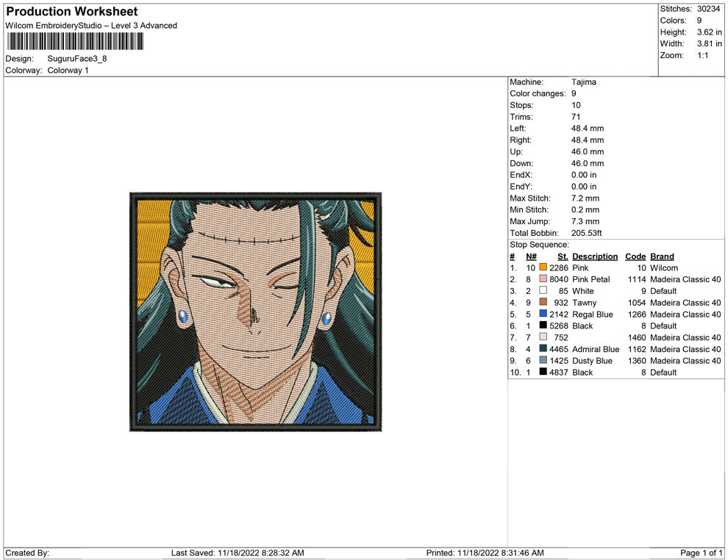728x560 pixels.
Task: Click the thread code '1266'
Action: 637,314
